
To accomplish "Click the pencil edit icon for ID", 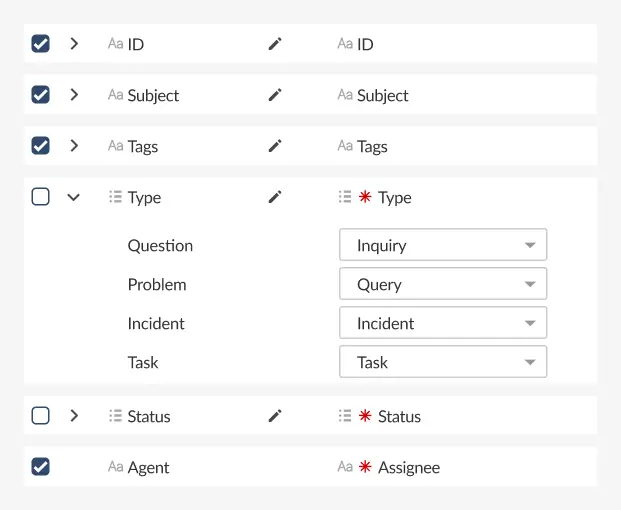I will coord(275,44).
